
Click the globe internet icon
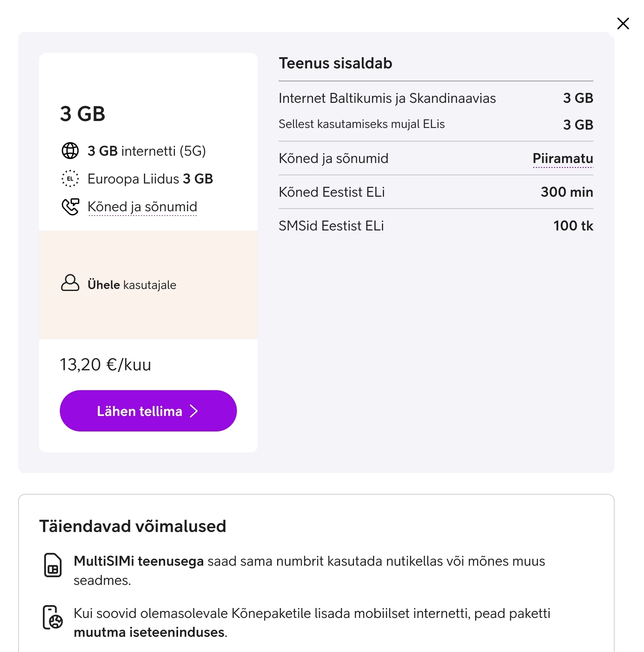coord(70,151)
